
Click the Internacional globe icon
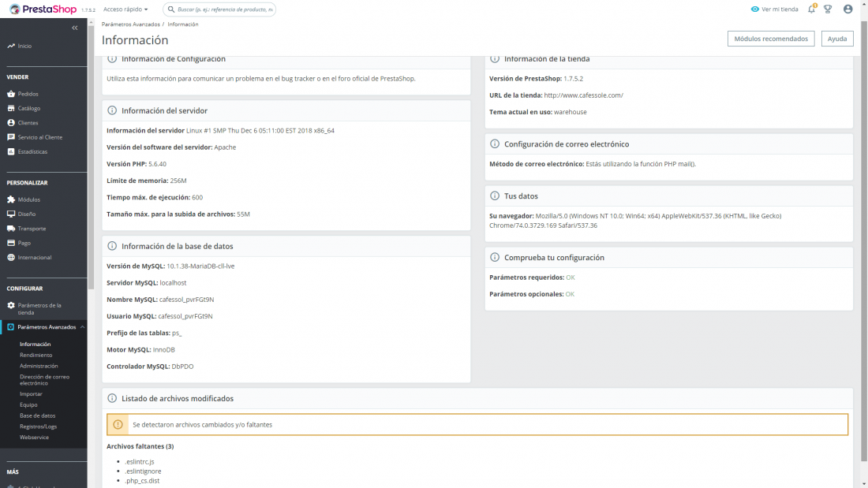pyautogui.click(x=10, y=257)
